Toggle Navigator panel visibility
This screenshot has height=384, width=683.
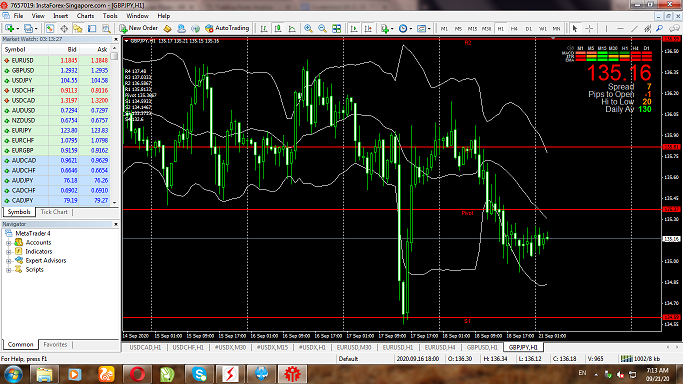78,28
